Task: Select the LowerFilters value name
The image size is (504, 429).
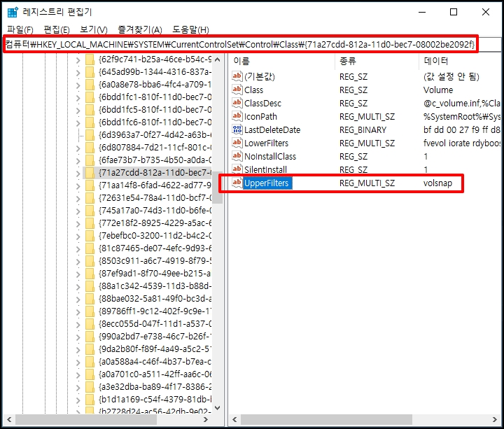Action: (267, 143)
